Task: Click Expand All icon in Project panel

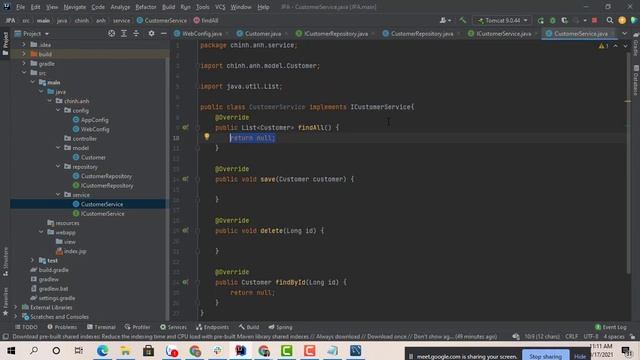Action: pyautogui.click(x=124, y=33)
